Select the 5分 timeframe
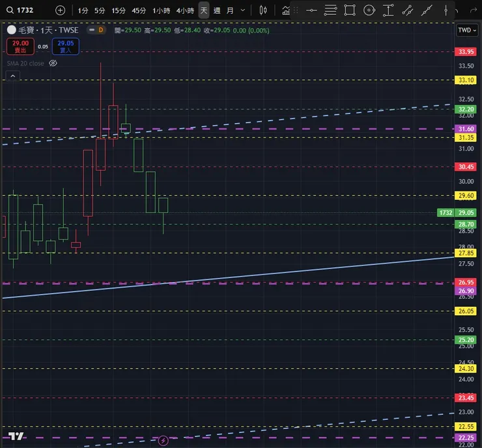 click(x=100, y=11)
